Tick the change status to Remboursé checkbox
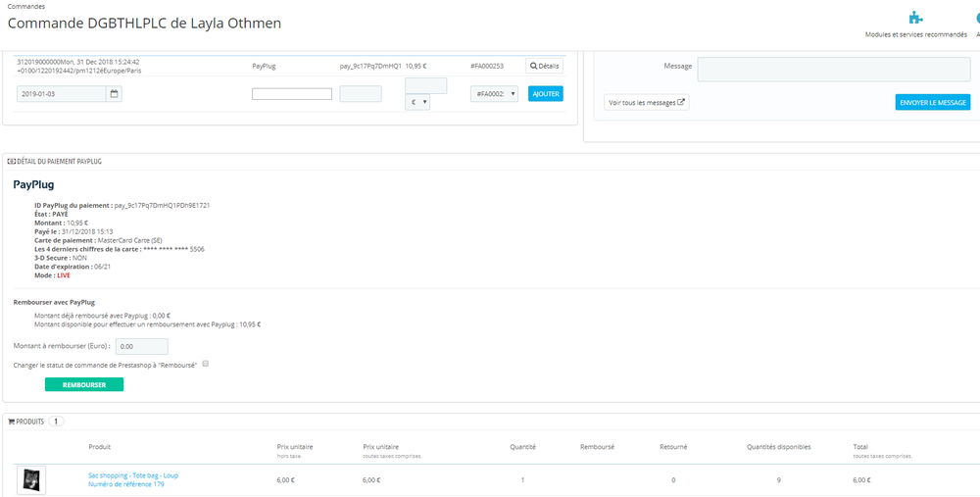Image resolution: width=980 pixels, height=497 pixels. click(205, 364)
